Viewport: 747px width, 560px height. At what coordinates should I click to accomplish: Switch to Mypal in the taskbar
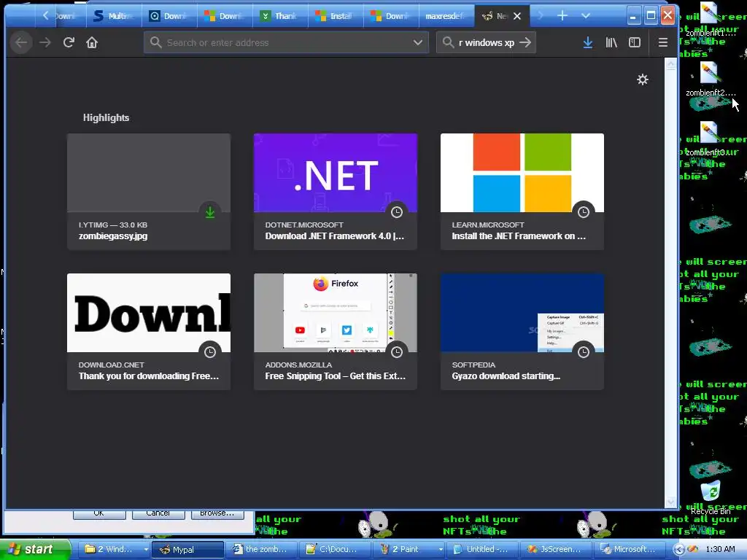pyautogui.click(x=187, y=549)
